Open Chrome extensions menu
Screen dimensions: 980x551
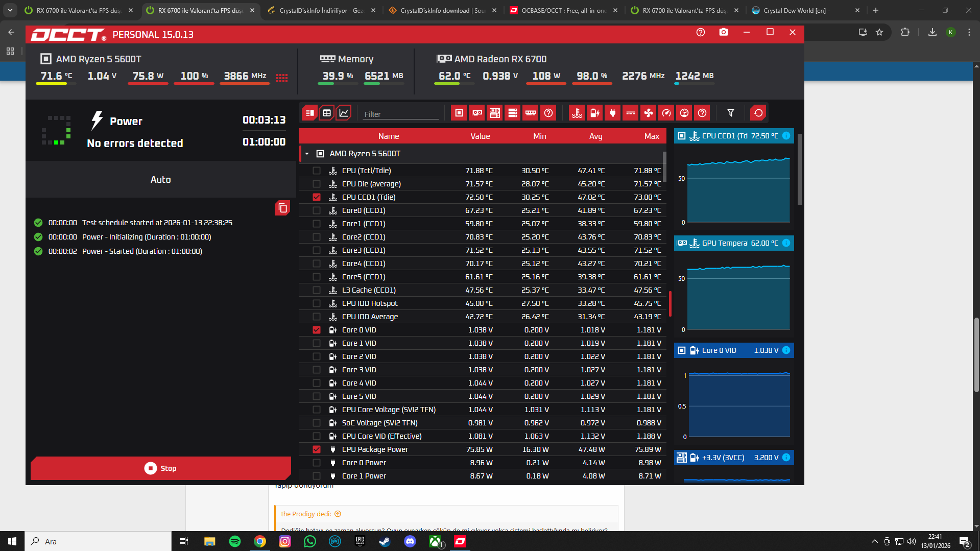[905, 32]
